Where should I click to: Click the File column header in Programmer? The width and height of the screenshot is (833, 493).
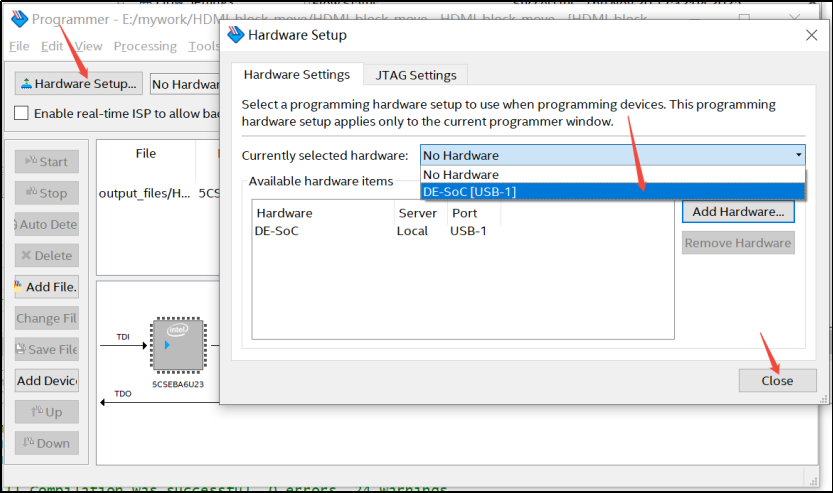point(146,154)
